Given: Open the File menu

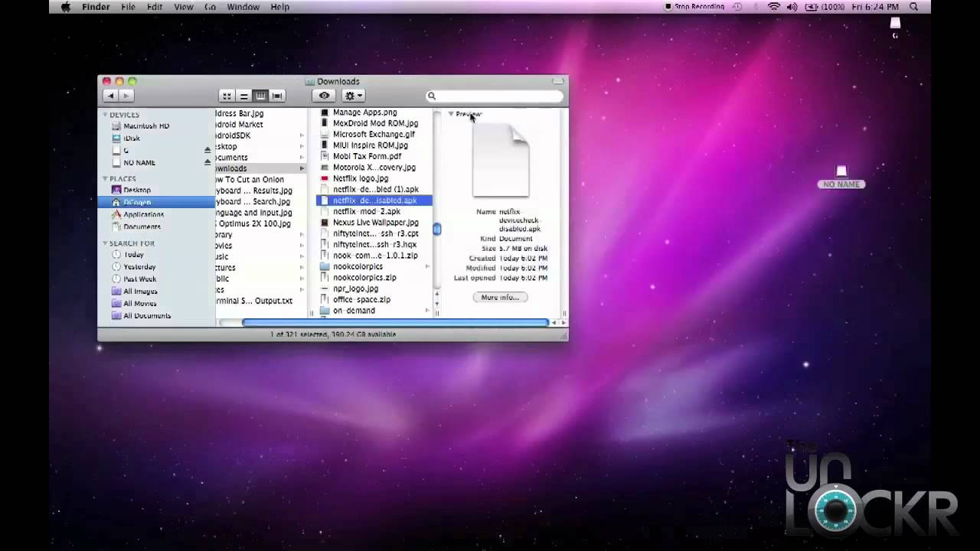Looking at the screenshot, I should 128,7.
